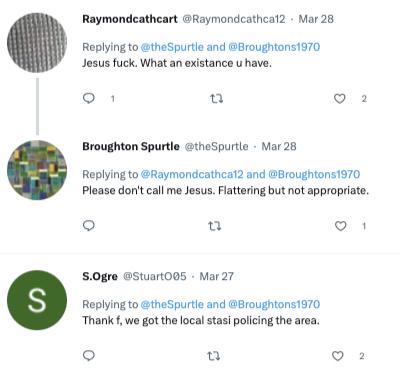The width and height of the screenshot is (400, 376).
Task: Like Raymondcathcart's tweet with heart icon
Action: [339, 99]
